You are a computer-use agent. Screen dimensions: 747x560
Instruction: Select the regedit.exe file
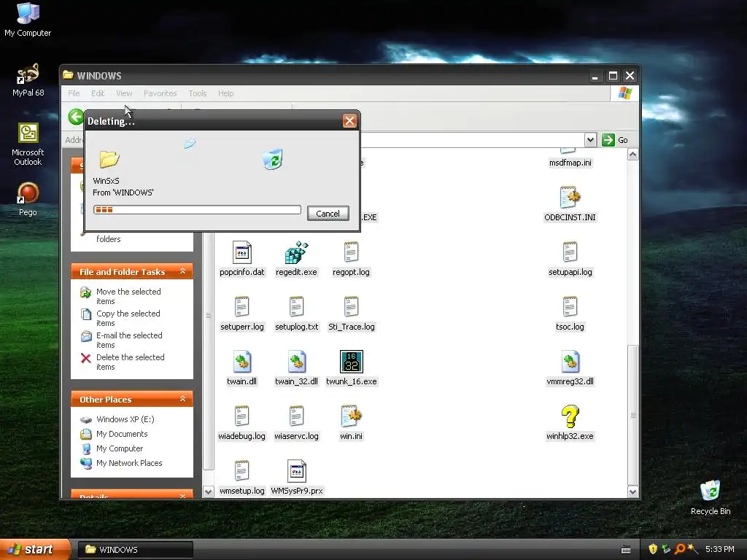coord(296,259)
